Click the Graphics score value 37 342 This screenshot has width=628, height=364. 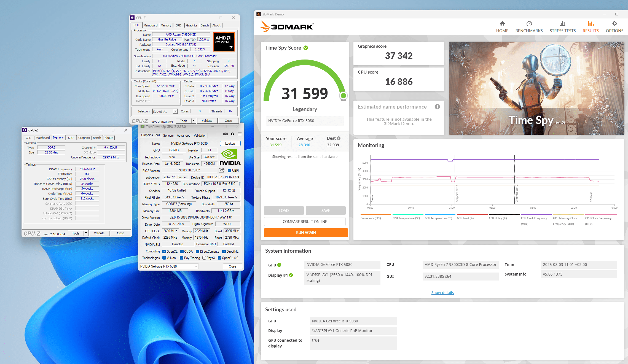coord(399,56)
